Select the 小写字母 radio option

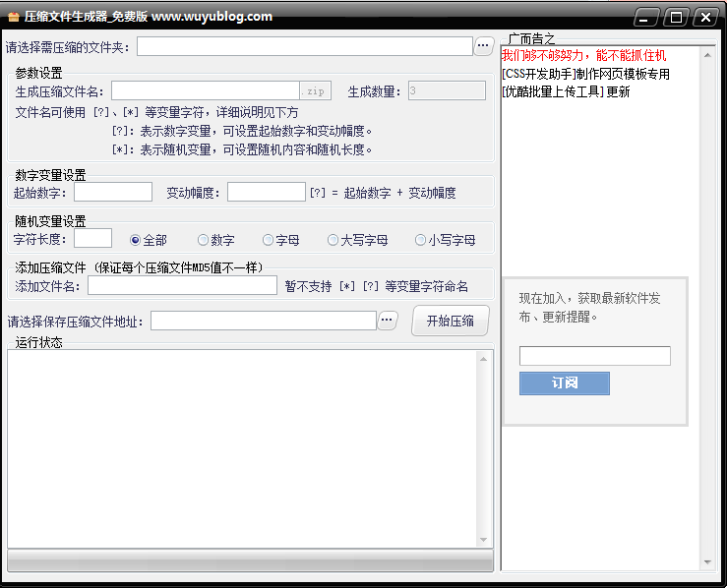click(445, 240)
